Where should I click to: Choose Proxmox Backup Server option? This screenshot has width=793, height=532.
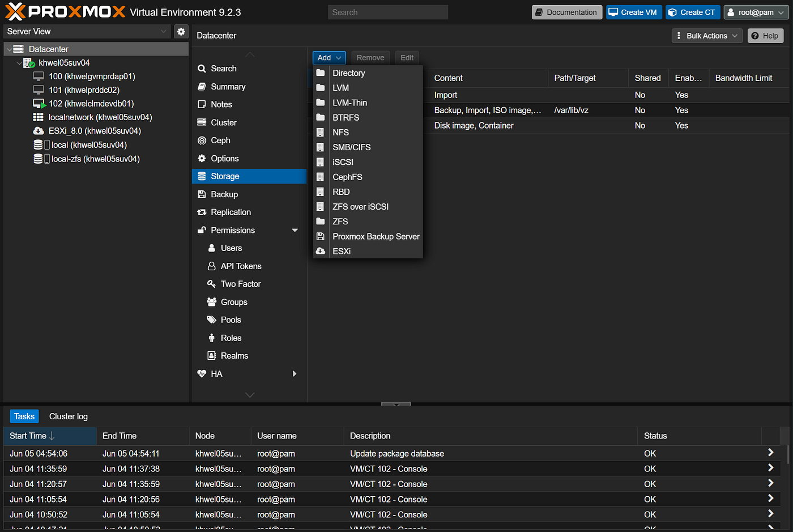(x=368, y=236)
